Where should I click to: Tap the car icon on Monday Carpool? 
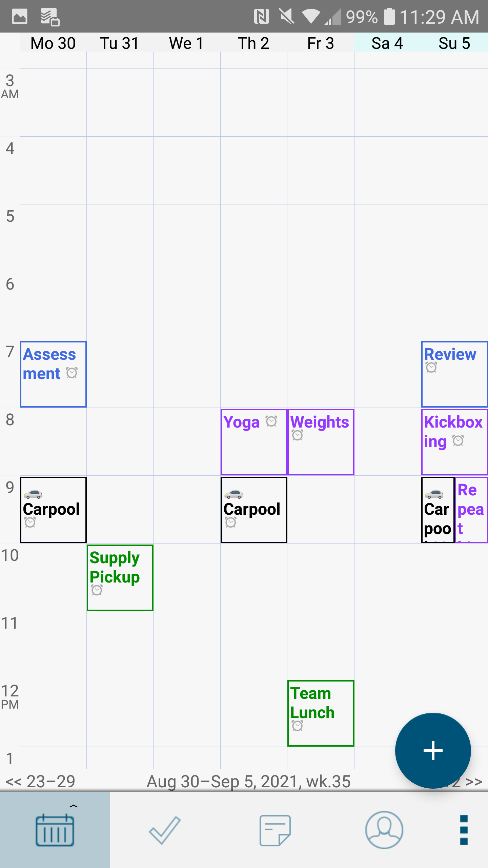[x=33, y=494]
